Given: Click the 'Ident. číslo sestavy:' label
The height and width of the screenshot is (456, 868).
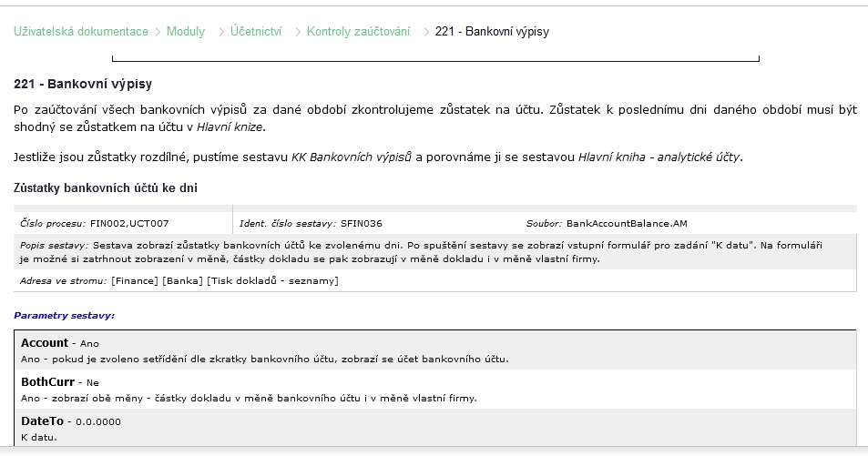Looking at the screenshot, I should click(288, 224).
